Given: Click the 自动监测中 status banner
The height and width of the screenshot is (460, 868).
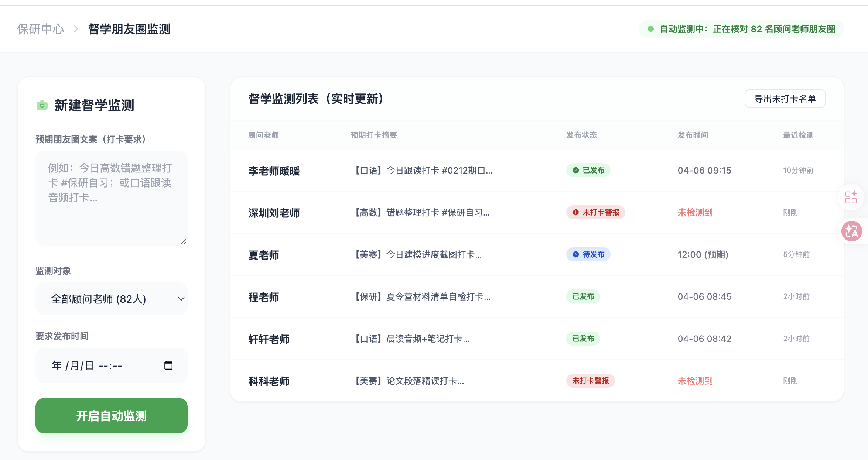Looking at the screenshot, I should click(x=742, y=29).
